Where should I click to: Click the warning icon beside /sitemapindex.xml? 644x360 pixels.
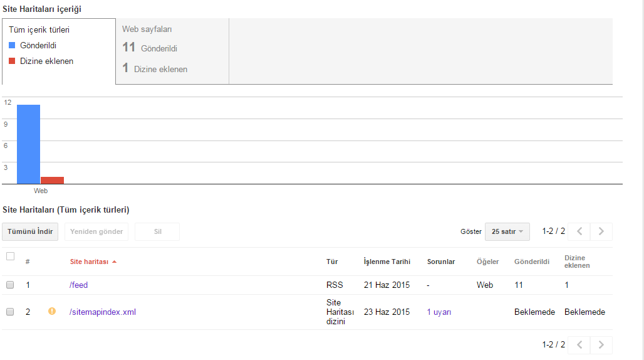52,311
